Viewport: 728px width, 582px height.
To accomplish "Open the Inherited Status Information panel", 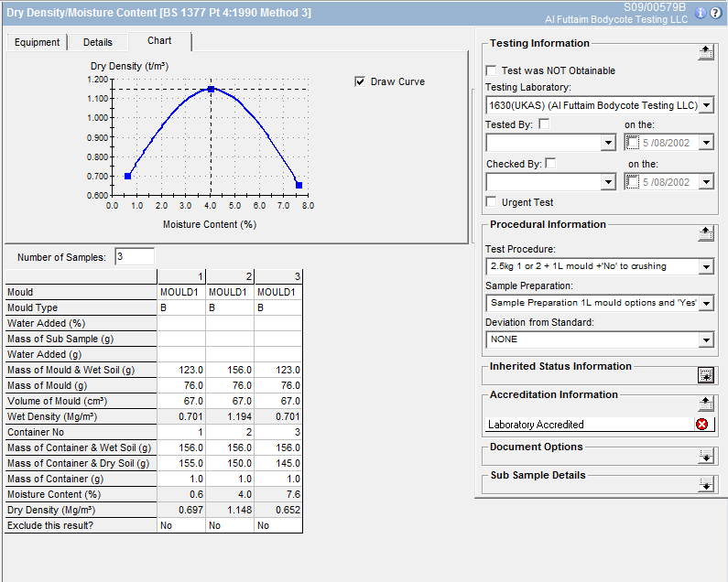I will (705, 374).
